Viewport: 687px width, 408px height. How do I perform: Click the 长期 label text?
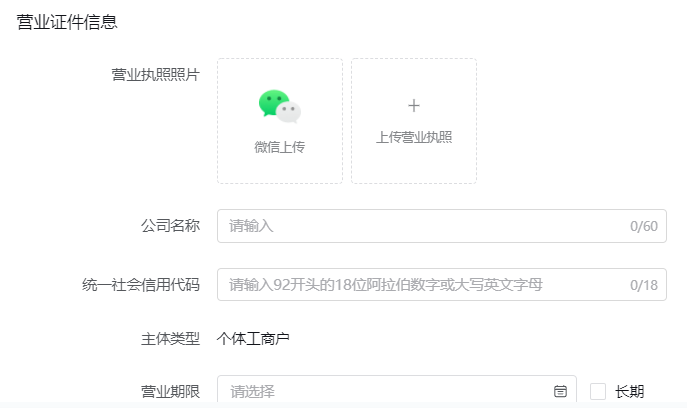click(x=629, y=391)
